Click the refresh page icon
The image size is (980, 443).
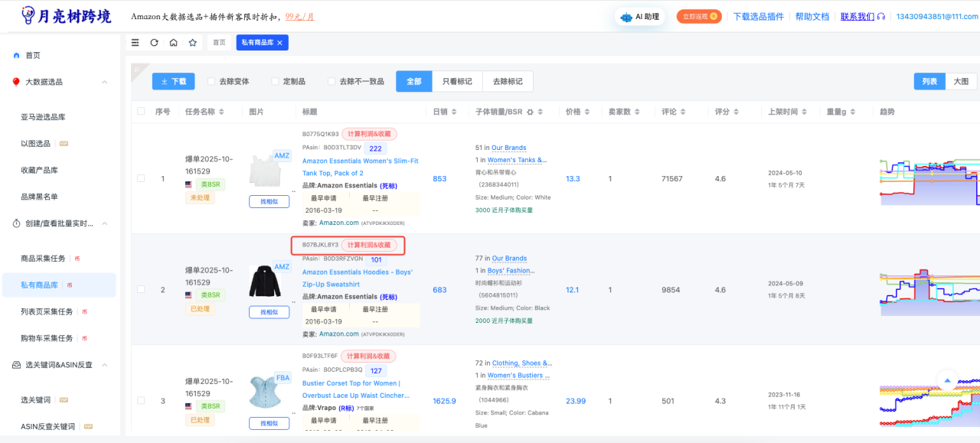154,43
